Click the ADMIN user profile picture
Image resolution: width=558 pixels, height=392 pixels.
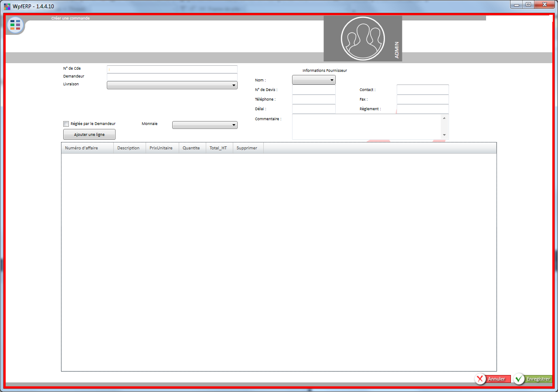[363, 38]
